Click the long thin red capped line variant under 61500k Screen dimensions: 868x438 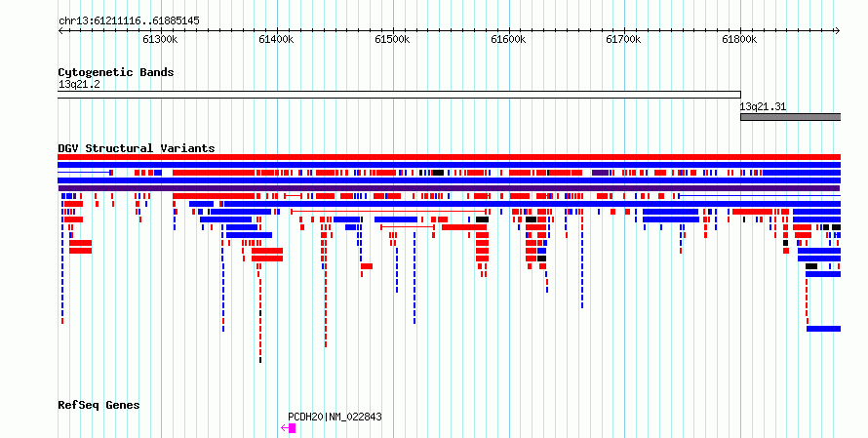pyautogui.click(x=388, y=212)
